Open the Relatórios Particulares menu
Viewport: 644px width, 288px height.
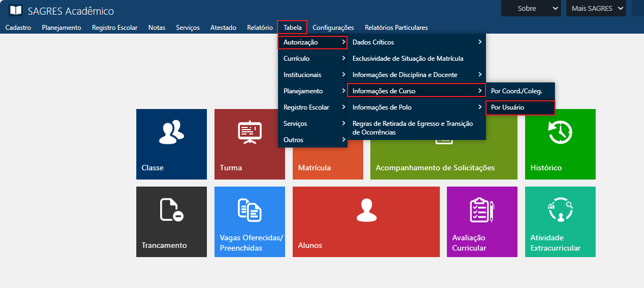click(x=396, y=28)
